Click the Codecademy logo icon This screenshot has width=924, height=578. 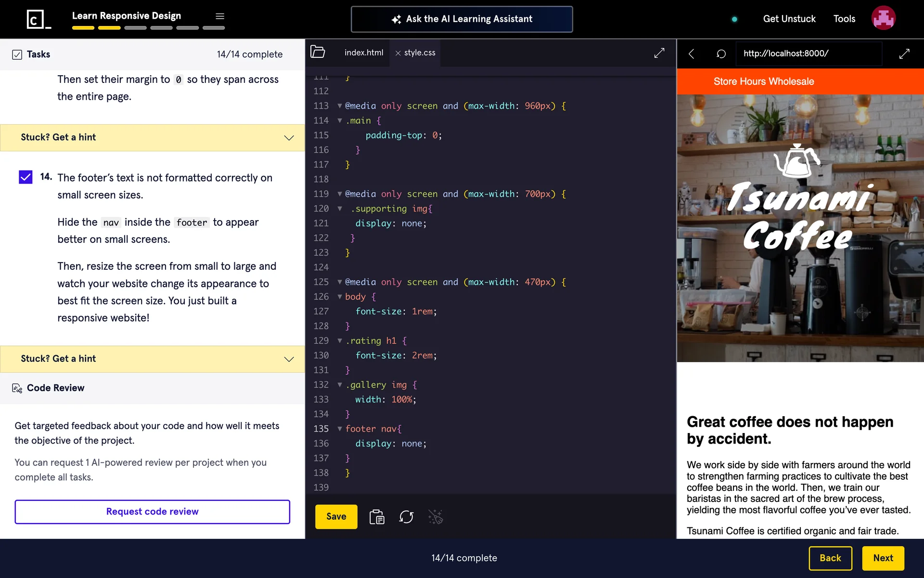coord(38,19)
